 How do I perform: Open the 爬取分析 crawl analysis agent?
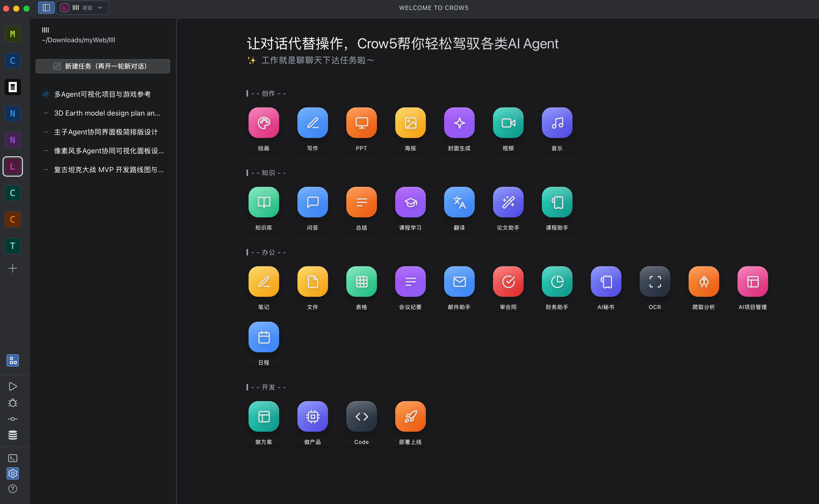[704, 281]
